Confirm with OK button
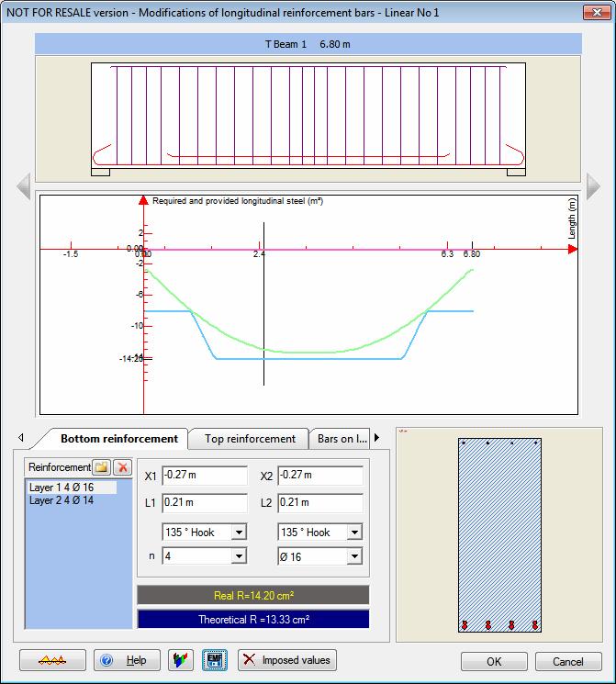616x684 pixels. (x=494, y=662)
